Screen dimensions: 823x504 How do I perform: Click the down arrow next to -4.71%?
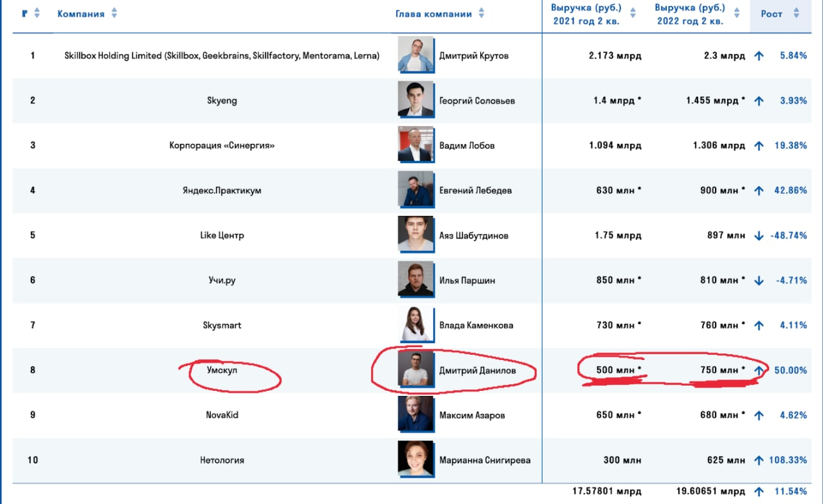[759, 281]
